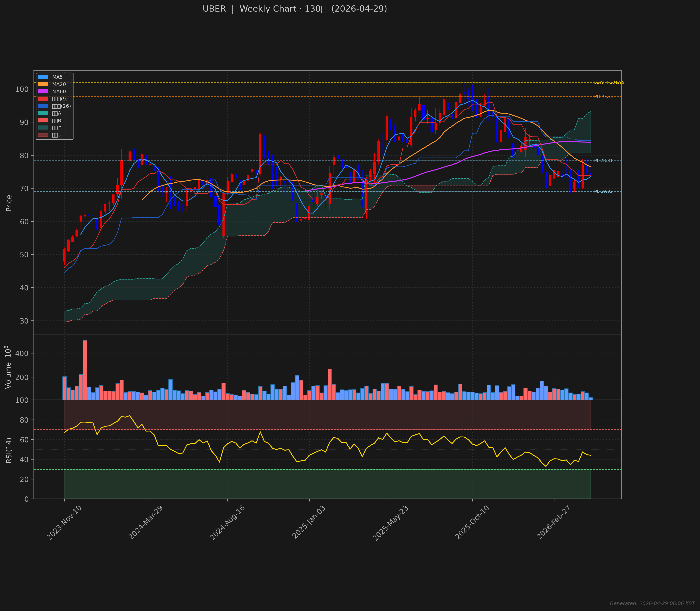
Task: Click the teal span A legend swatch
Action: click(43, 113)
